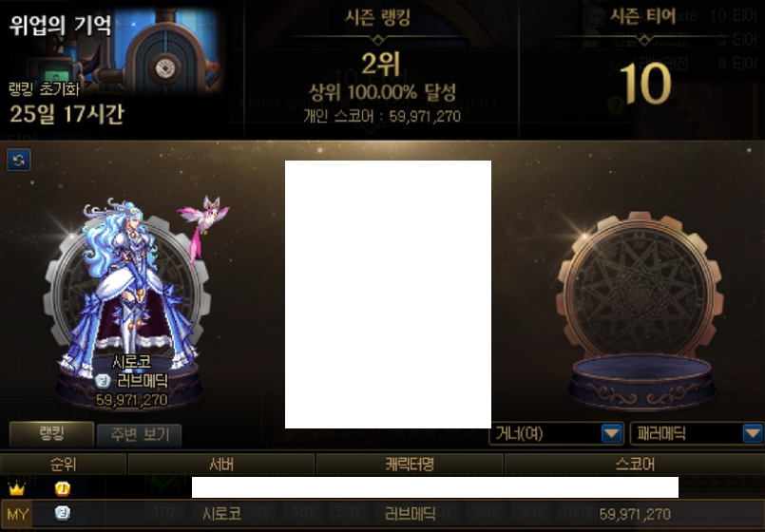This screenshot has height=532, width=765.
Task: Click the blue refresh icon
Action: coord(19,160)
